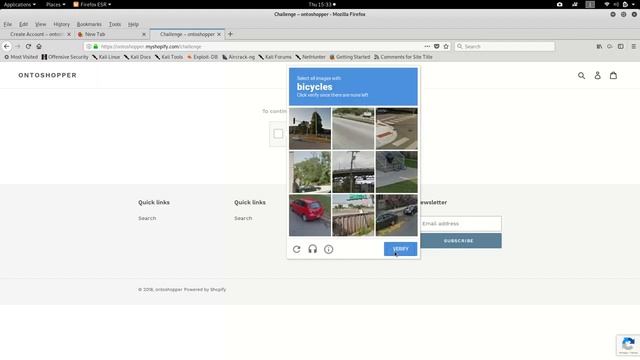Screen dimensions: 640x360
Task: Select the overpass bridge captcha tile
Action: pos(353,172)
